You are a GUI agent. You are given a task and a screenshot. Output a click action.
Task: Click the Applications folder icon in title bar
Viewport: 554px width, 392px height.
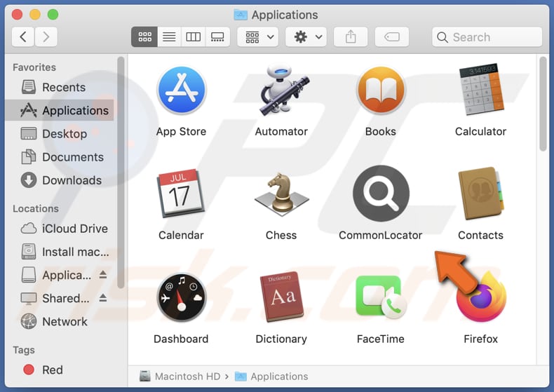coord(241,15)
